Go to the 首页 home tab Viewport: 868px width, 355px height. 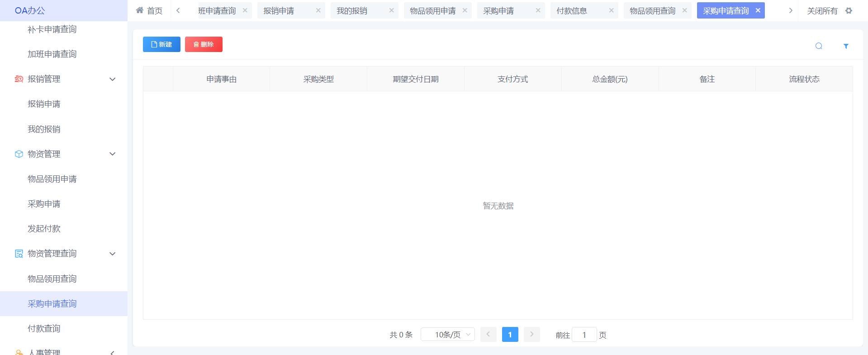click(x=150, y=10)
